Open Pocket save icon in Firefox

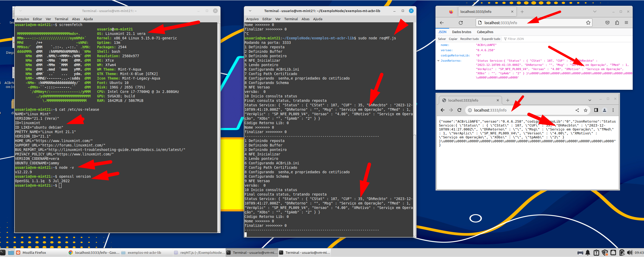pyautogui.click(x=607, y=23)
